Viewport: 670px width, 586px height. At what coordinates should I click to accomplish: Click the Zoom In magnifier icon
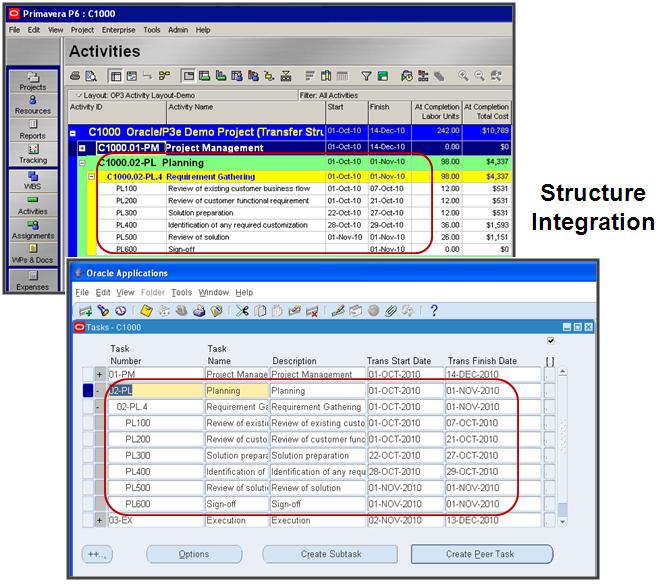463,76
